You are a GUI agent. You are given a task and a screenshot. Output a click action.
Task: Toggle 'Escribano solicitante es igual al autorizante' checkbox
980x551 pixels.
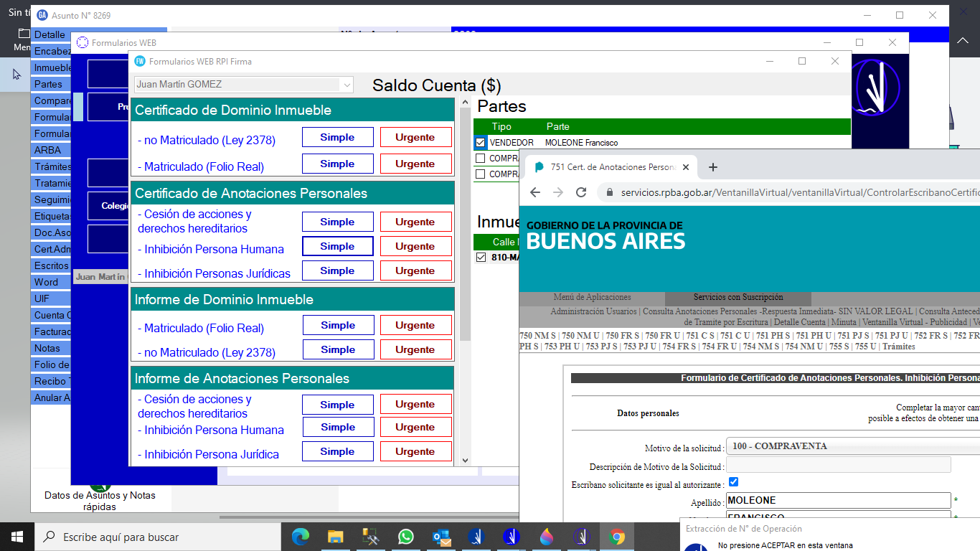tap(733, 481)
